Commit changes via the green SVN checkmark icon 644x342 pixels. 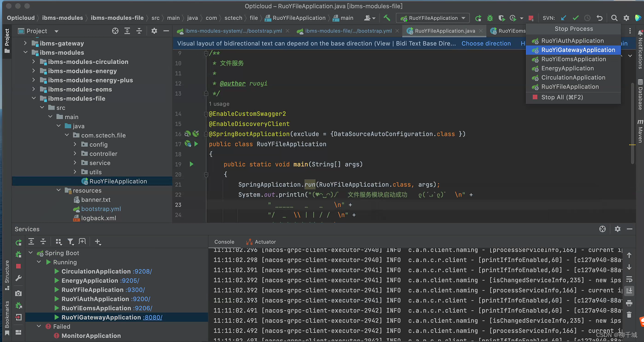[x=576, y=18]
